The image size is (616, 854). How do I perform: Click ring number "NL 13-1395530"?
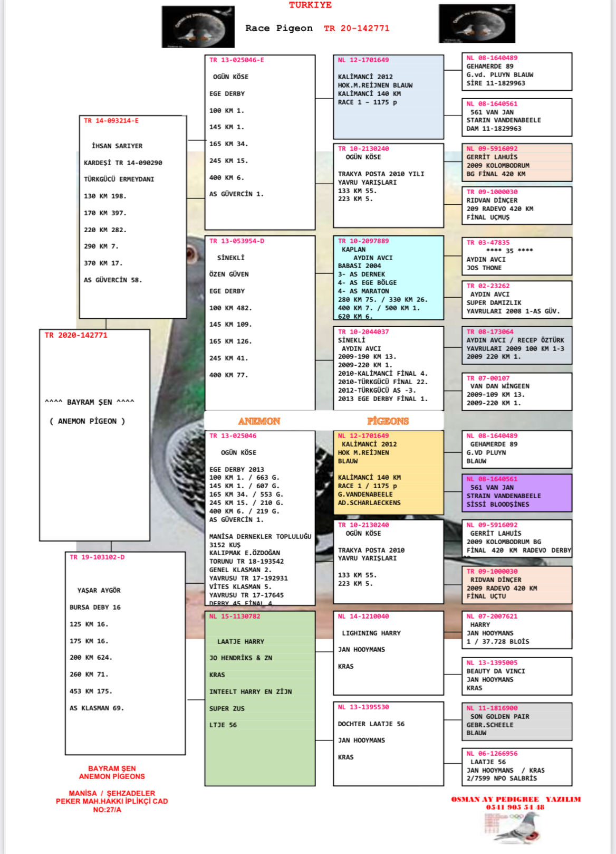363,707
